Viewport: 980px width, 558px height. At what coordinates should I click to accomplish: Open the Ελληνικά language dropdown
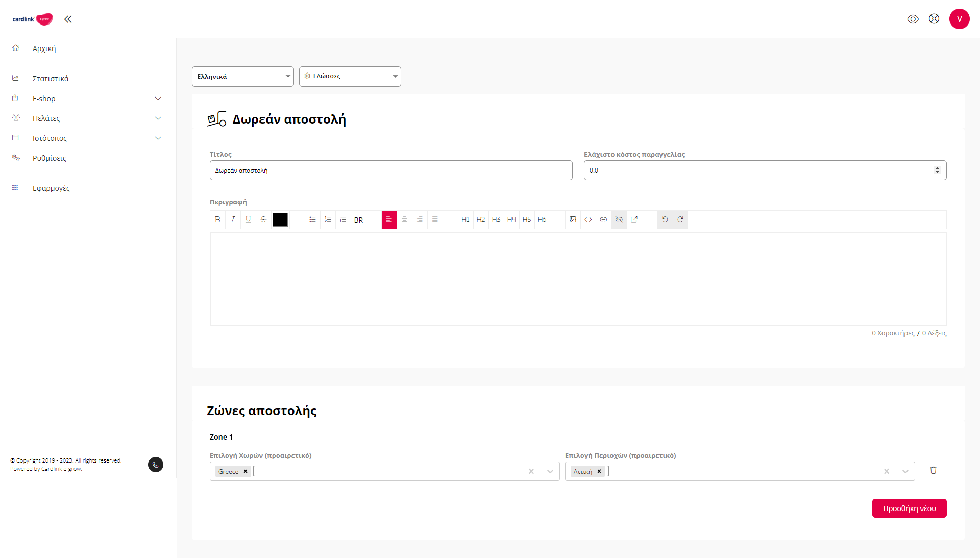(242, 77)
